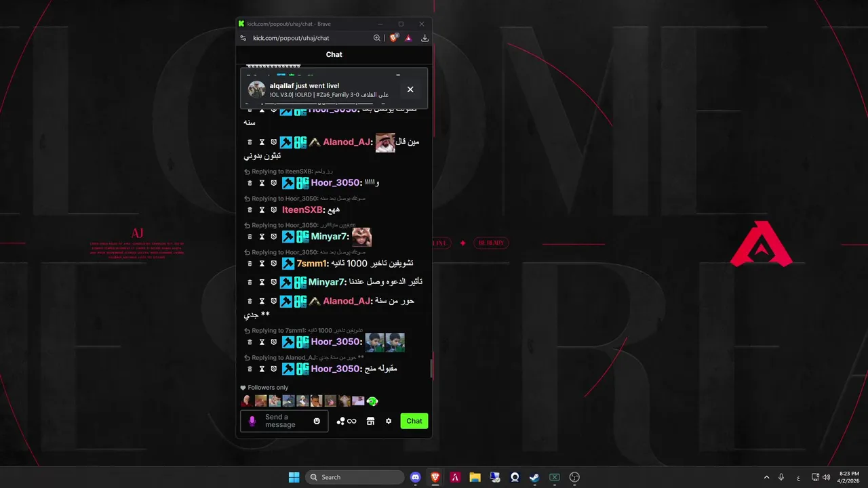Ban 7smm1 using the shield icon
Image resolution: width=868 pixels, height=488 pixels.
[274, 264]
